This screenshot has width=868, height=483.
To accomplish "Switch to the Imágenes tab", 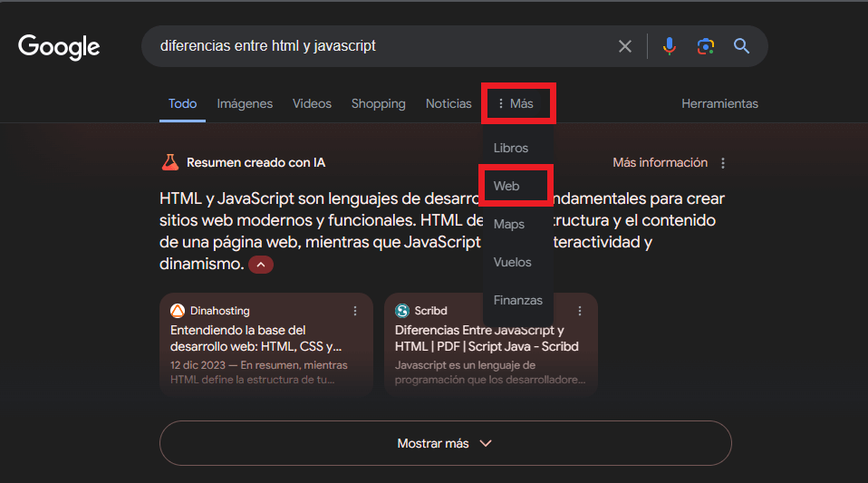I will [245, 103].
